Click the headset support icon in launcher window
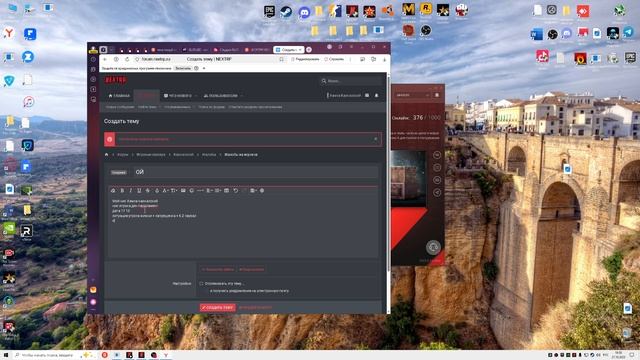Viewport: 640px width, 360px height. [433, 247]
